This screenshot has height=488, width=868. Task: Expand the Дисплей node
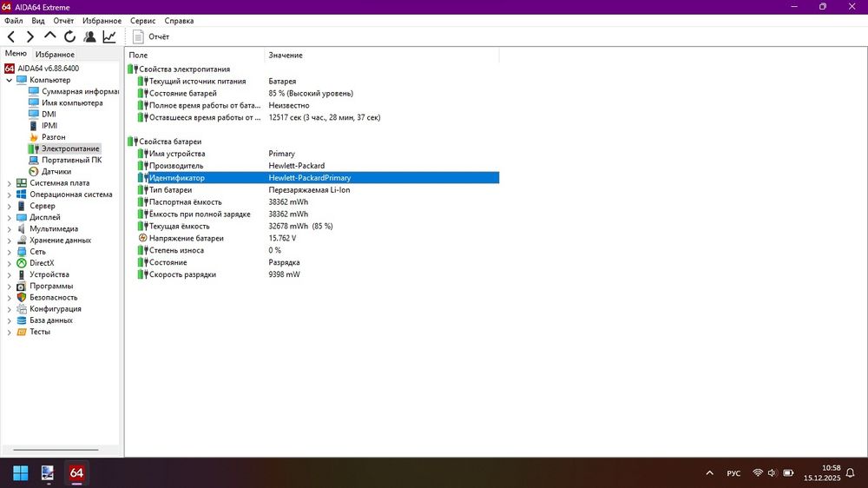point(9,218)
